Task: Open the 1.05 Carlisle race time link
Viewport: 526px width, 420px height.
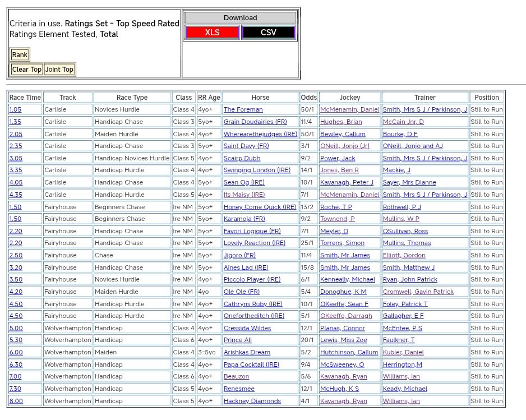Action: pyautogui.click(x=15, y=110)
